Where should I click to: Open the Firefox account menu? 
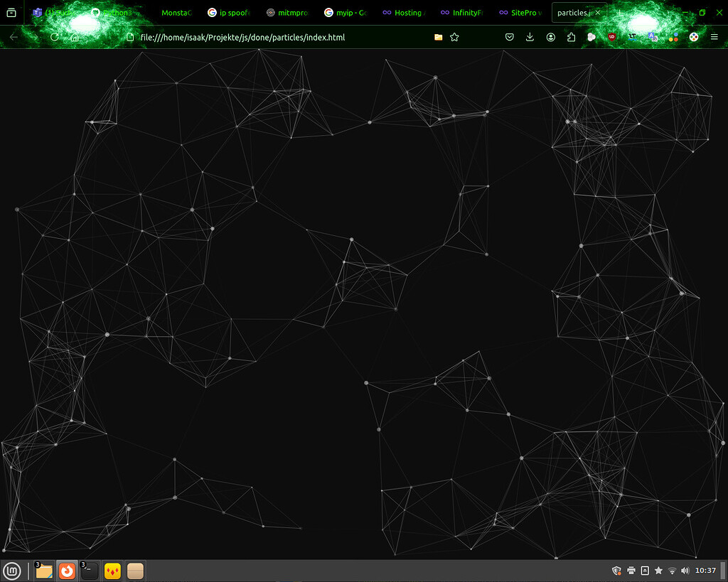[x=551, y=37]
